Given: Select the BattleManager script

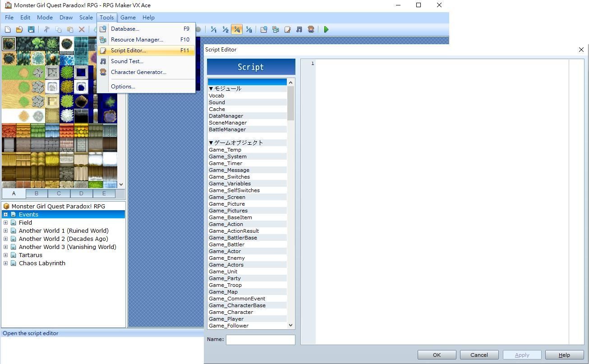Looking at the screenshot, I should point(247,129).
